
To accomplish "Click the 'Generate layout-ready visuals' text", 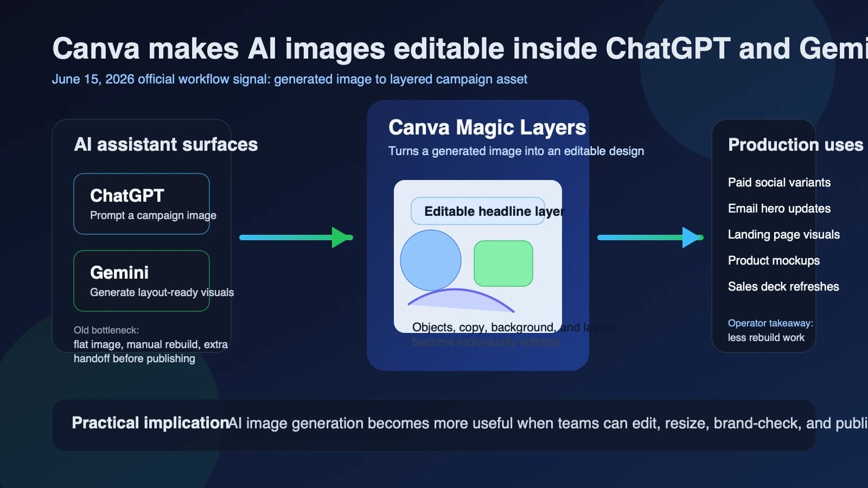I will (162, 292).
